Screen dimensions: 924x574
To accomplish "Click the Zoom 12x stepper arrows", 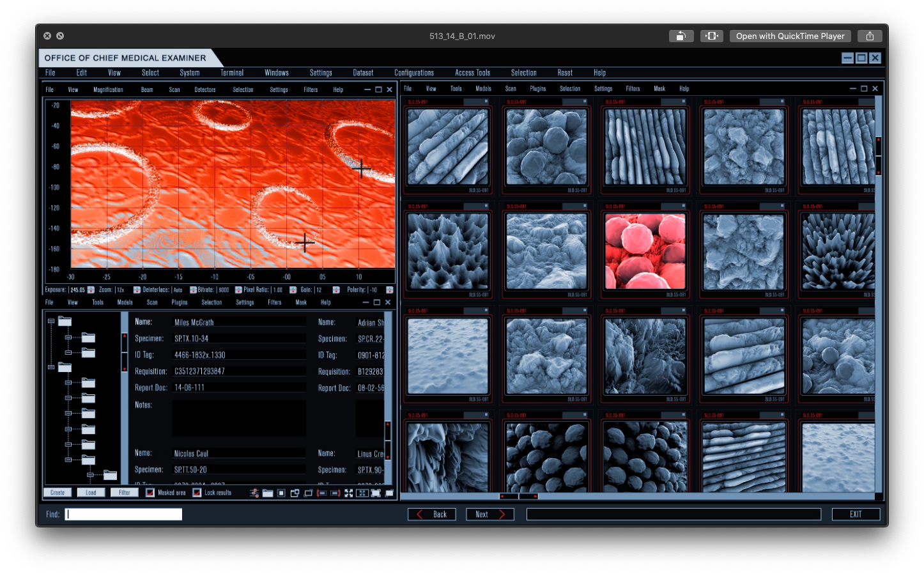I will (x=137, y=290).
